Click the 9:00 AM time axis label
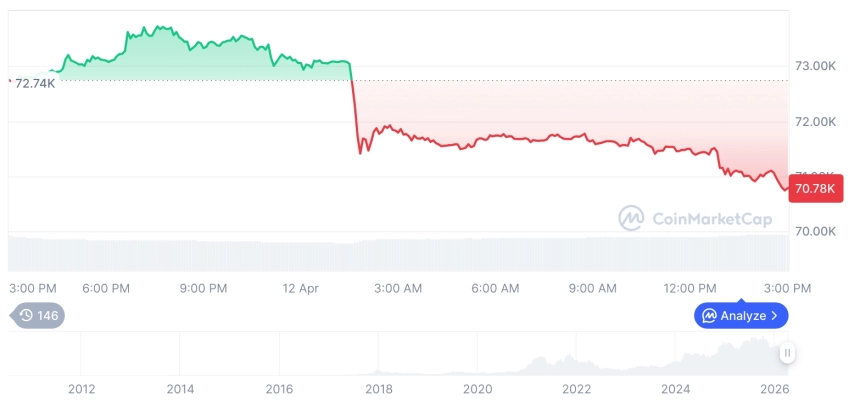This screenshot has width=860, height=401. (592, 288)
